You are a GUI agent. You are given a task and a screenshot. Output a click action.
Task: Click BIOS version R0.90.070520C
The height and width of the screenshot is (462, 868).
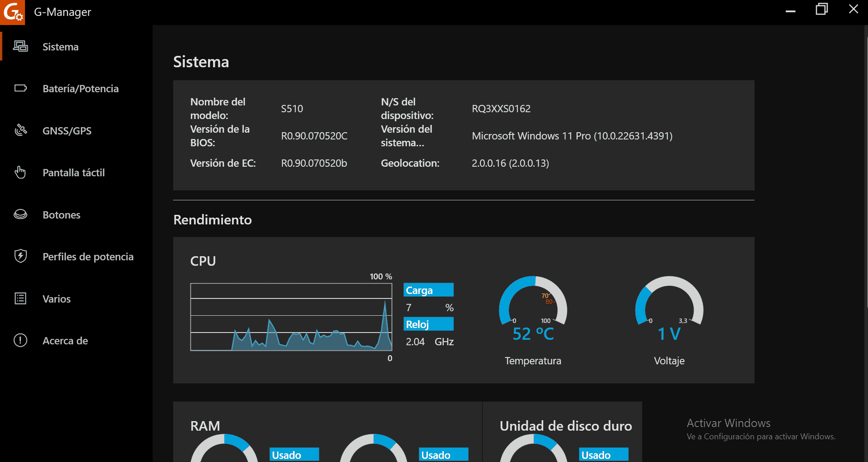click(314, 136)
